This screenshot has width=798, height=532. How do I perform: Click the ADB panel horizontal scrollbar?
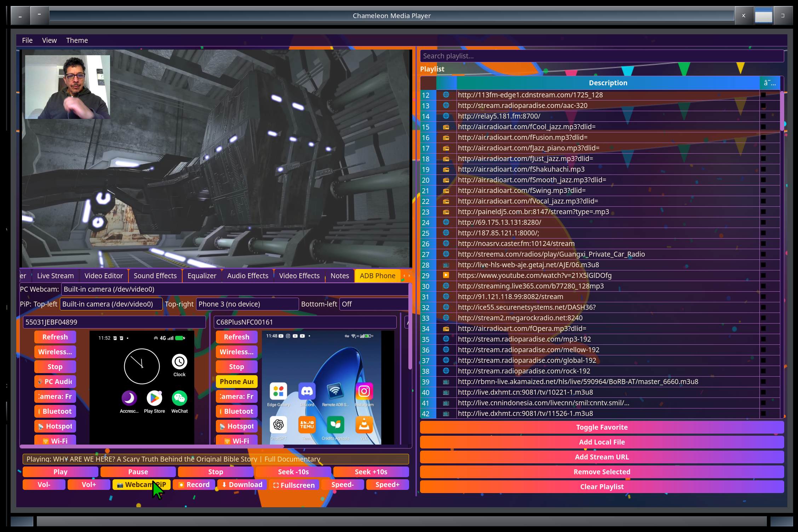pos(152,447)
